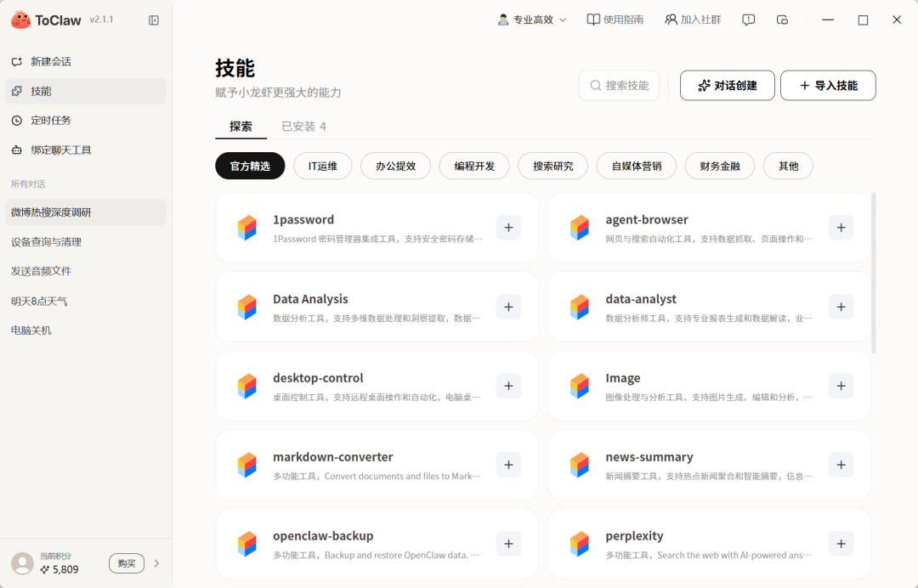
Task: Expand the account points chevron arrow
Action: (156, 563)
